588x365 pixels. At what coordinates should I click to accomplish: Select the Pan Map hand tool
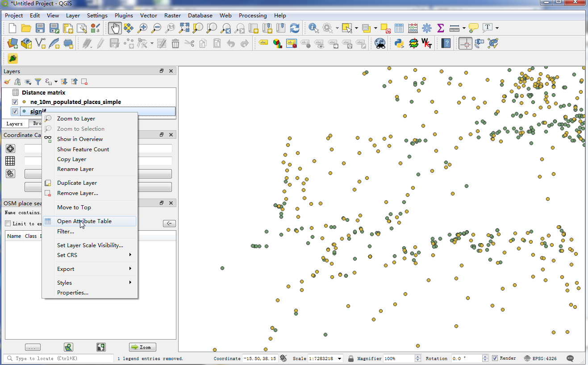tap(115, 28)
